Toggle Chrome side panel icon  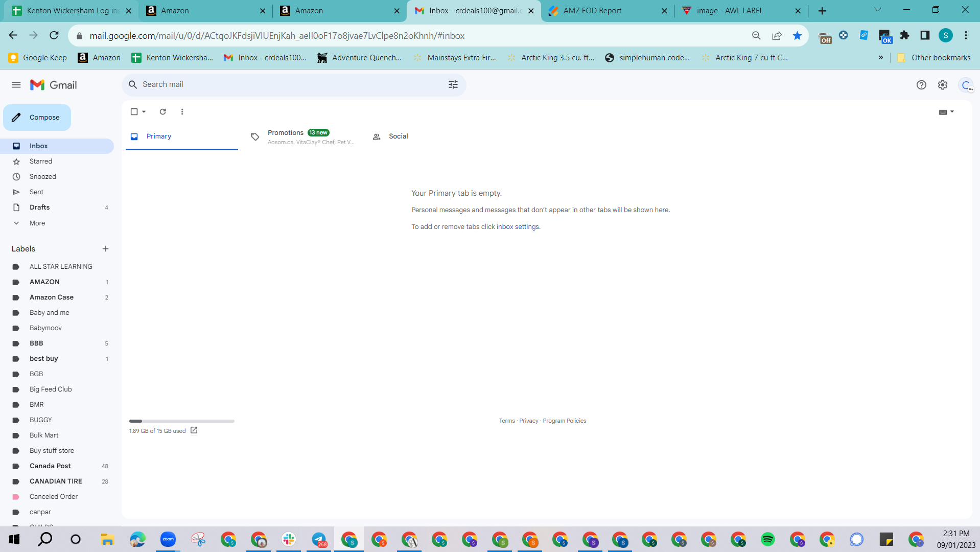tap(925, 35)
